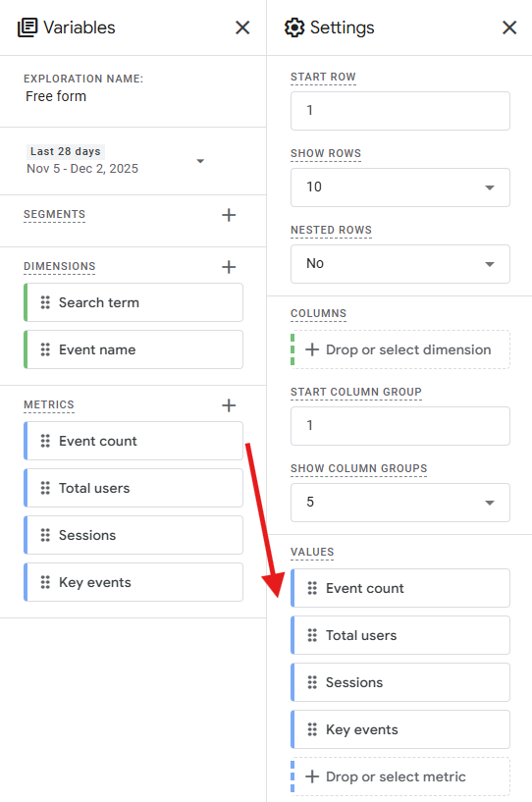Click the Start row input field
The height and width of the screenshot is (802, 532).
(x=400, y=111)
